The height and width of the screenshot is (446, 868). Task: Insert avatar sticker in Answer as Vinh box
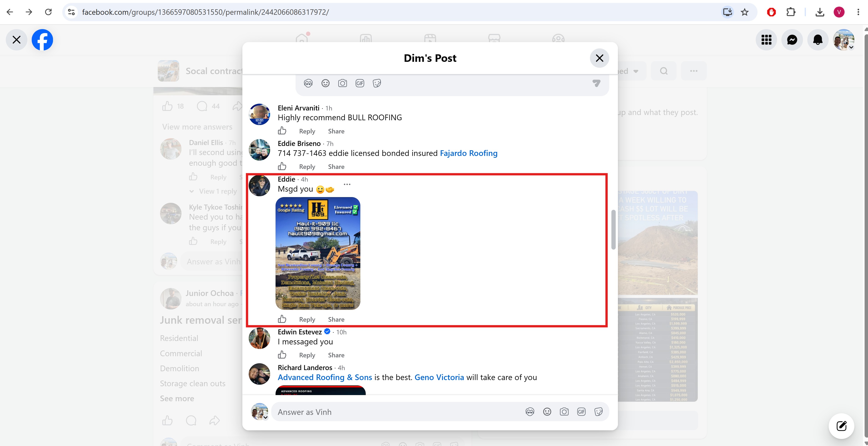pyautogui.click(x=530, y=412)
